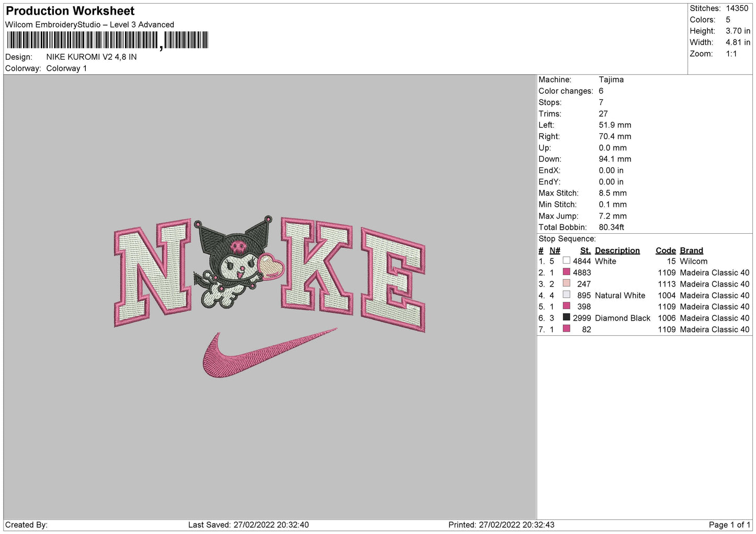Click the Code column header
This screenshot has height=534, width=756.
pyautogui.click(x=665, y=251)
